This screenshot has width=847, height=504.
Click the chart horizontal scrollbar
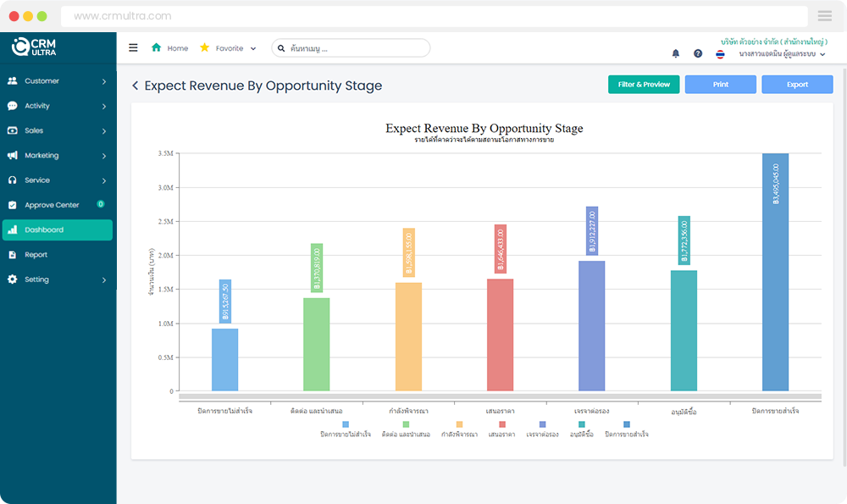(501, 396)
